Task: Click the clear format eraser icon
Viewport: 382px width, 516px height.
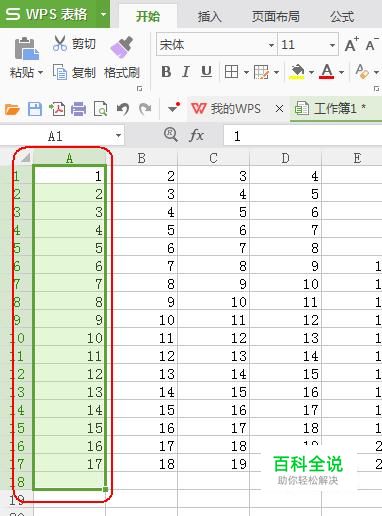Action: (362, 72)
